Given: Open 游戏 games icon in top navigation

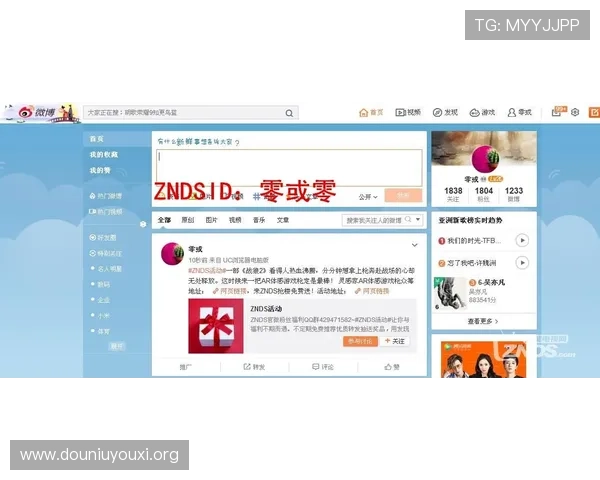Looking at the screenshot, I should click(482, 113).
